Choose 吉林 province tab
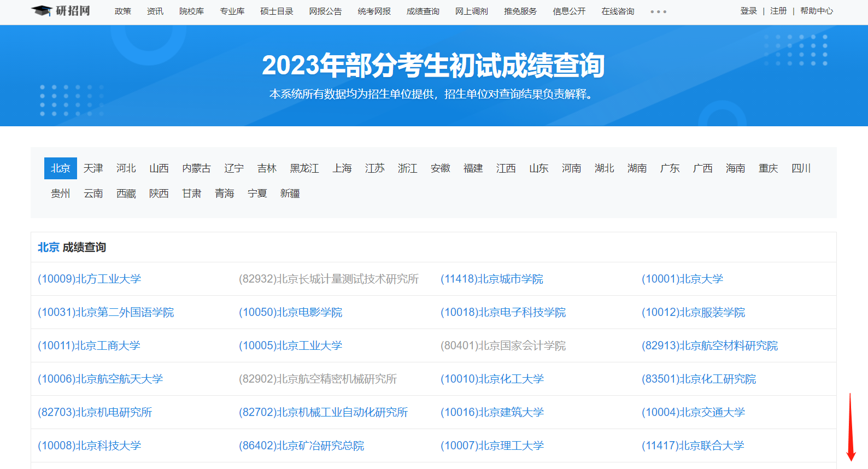The width and height of the screenshot is (868, 469). click(267, 168)
